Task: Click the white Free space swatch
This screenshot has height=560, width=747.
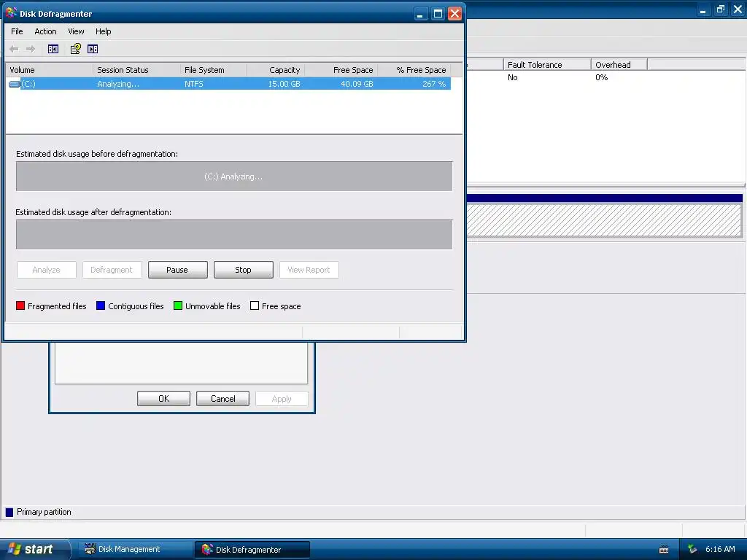Action: pyautogui.click(x=255, y=306)
